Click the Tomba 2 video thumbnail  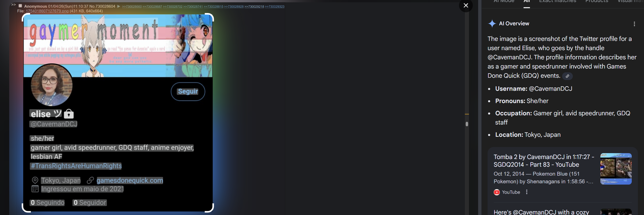(x=616, y=169)
